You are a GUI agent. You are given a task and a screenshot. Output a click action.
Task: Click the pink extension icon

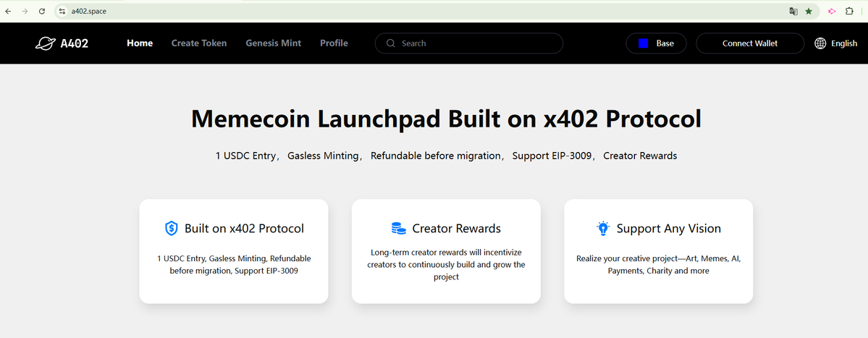832,11
